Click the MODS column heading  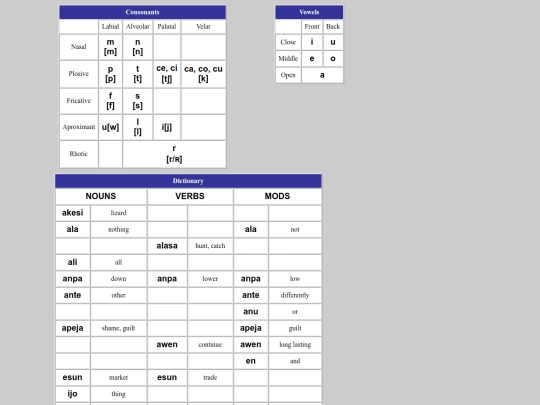[x=277, y=196]
